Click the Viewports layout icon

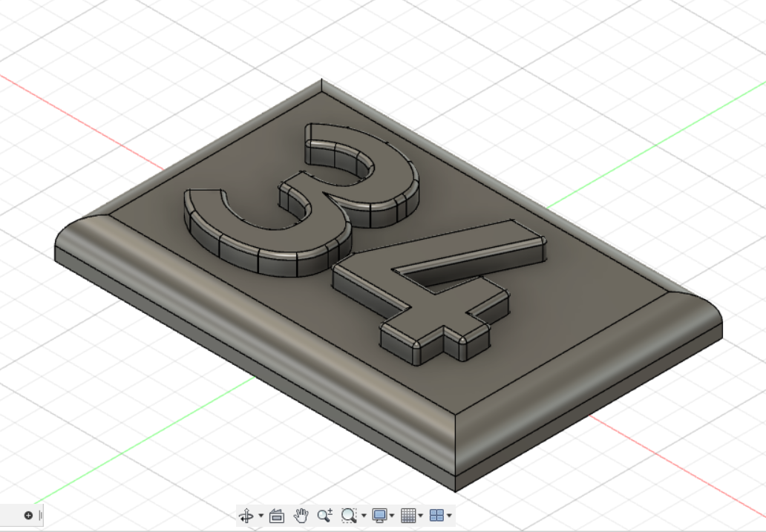point(437,515)
